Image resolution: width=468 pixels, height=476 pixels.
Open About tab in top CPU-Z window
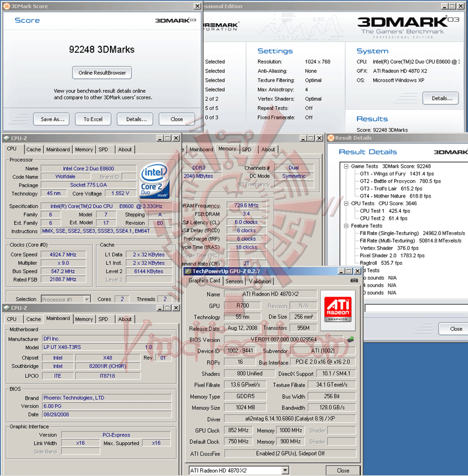125,149
